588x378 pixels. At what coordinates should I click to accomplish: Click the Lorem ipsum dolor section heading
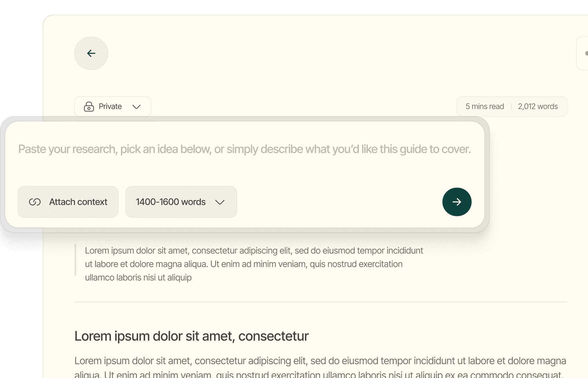tap(191, 336)
